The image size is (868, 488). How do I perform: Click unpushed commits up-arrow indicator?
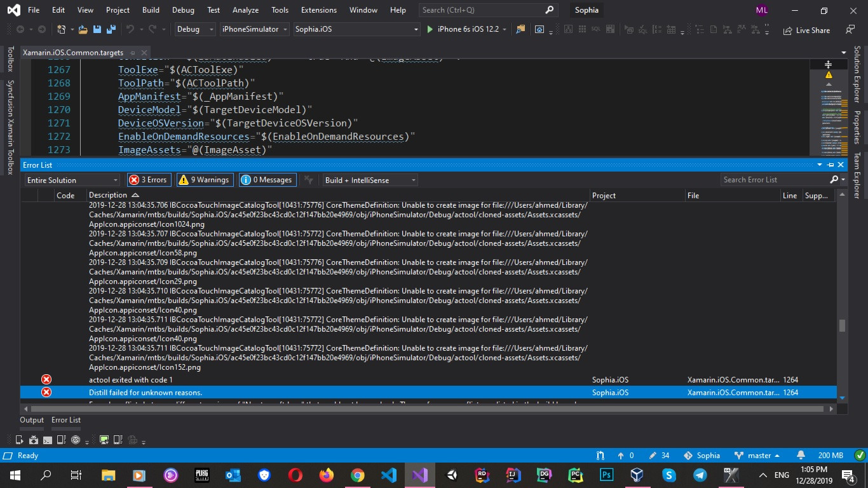point(625,456)
